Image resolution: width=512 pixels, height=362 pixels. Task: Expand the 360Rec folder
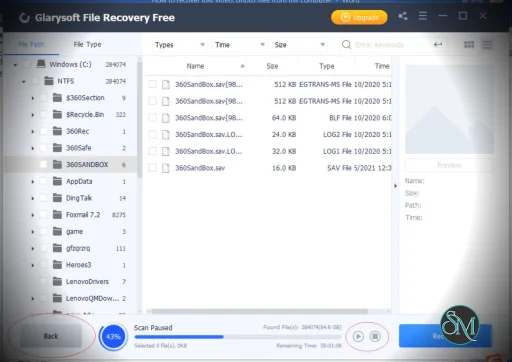click(x=33, y=131)
